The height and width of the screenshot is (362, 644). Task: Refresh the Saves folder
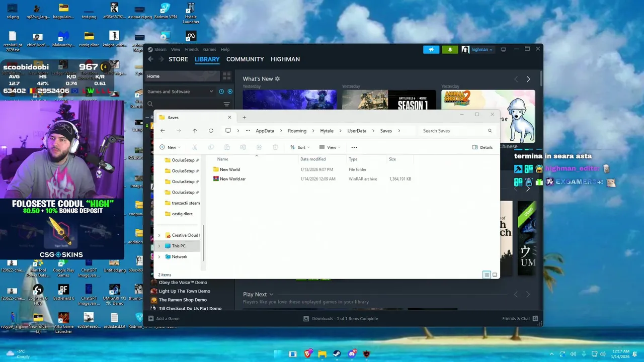coord(211,131)
